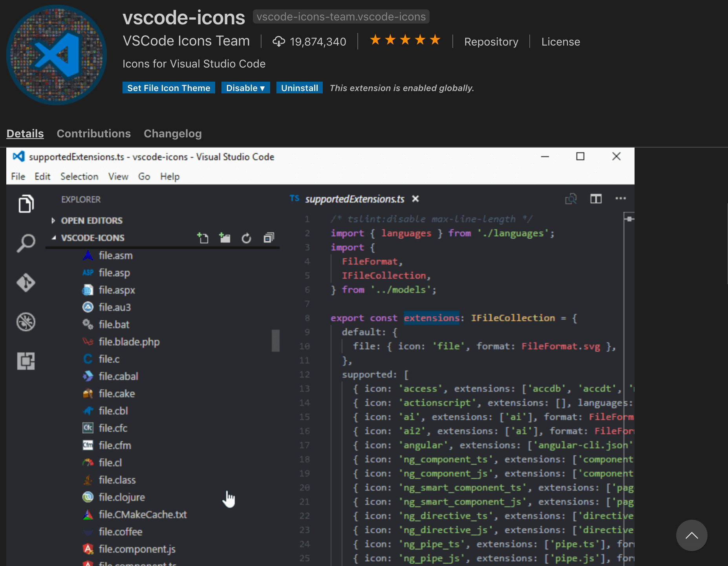Viewport: 728px width, 566px height.
Task: Open the Disable dropdown button
Action: click(245, 88)
